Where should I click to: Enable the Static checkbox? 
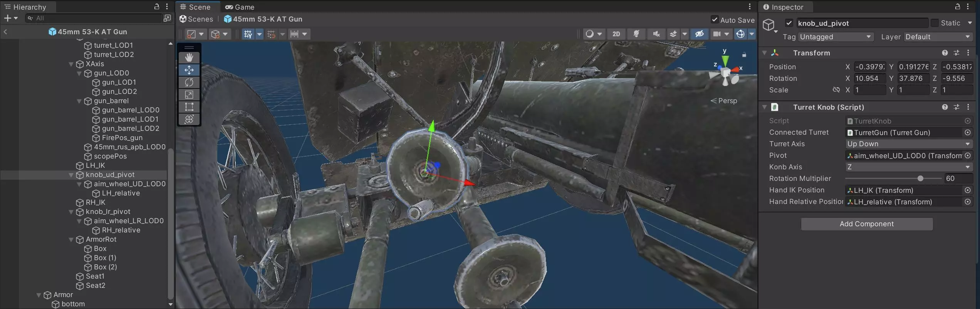pos(935,23)
